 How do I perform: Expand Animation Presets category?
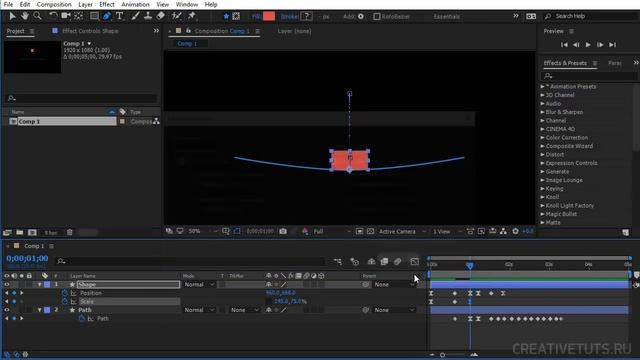coord(542,87)
